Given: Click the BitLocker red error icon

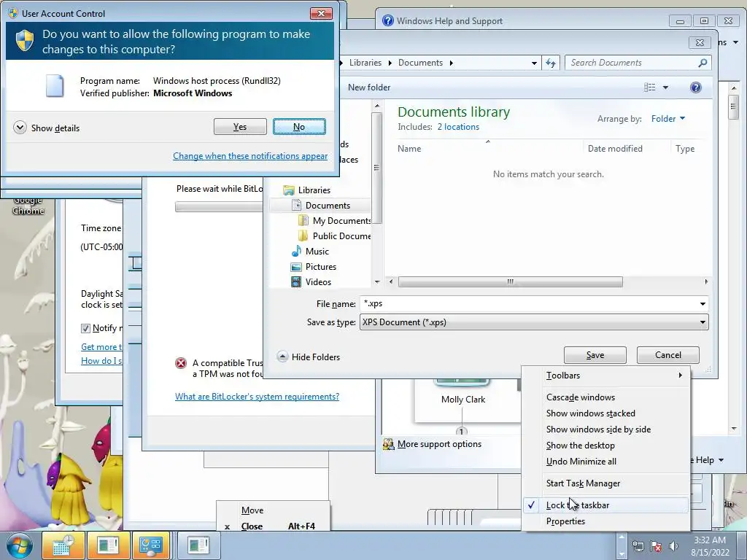Looking at the screenshot, I should click(181, 363).
